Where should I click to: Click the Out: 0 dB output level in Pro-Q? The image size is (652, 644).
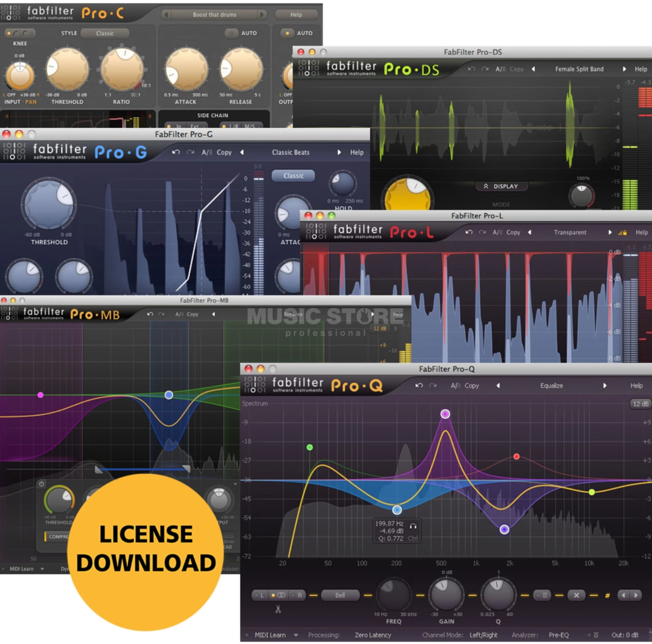pyautogui.click(x=625, y=635)
